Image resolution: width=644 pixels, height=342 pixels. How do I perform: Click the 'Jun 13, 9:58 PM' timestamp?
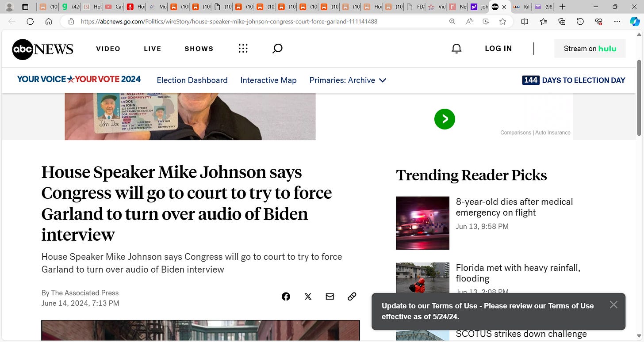coord(482,226)
